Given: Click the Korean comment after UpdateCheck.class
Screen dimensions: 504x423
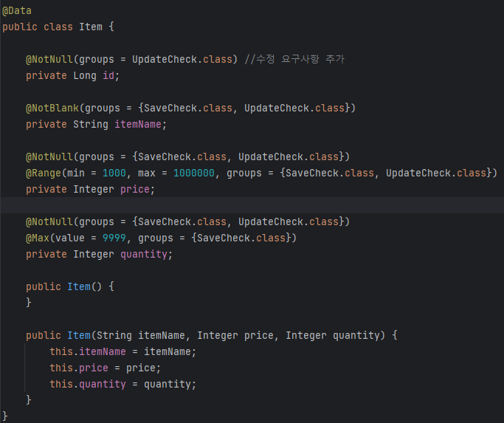Looking at the screenshot, I should tap(294, 59).
